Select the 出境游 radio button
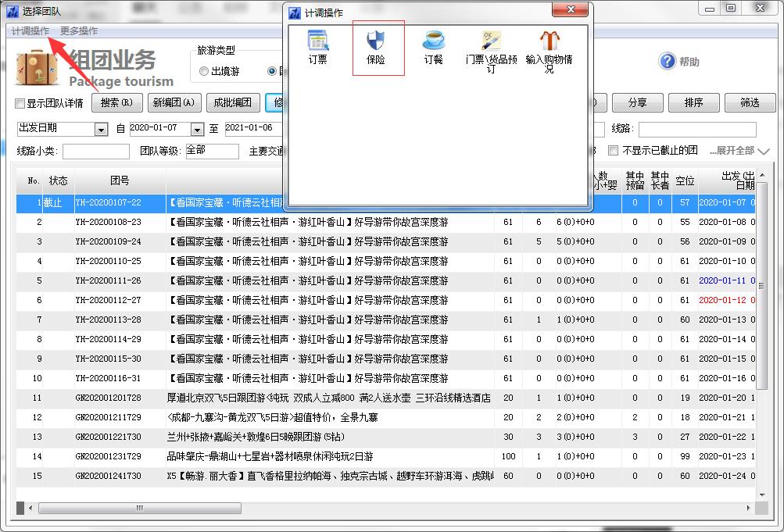This screenshot has width=784, height=532. pyautogui.click(x=204, y=71)
